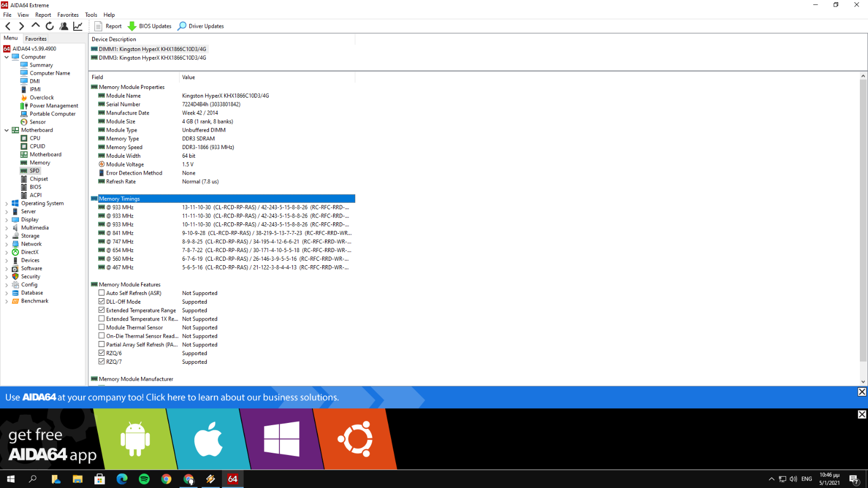Image resolution: width=868 pixels, height=488 pixels.
Task: Open the graph toolbar icon
Action: tap(78, 26)
